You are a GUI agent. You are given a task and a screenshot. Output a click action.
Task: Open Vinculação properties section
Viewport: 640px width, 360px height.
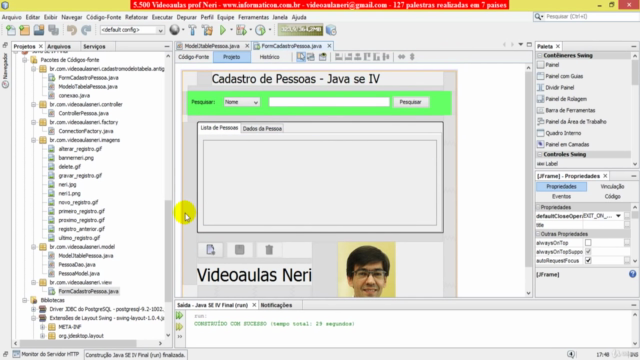tap(612, 187)
